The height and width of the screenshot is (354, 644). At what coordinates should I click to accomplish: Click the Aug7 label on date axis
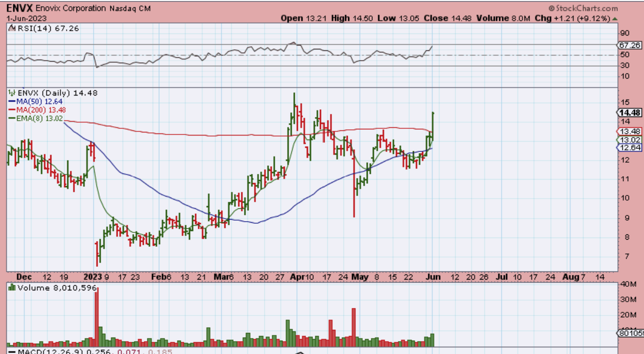573,277
